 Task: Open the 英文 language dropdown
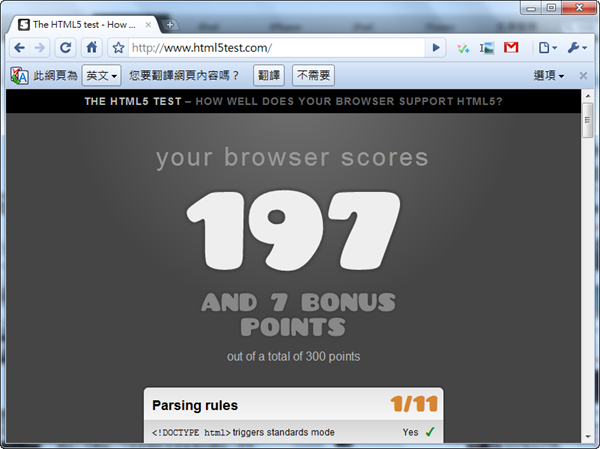point(101,75)
